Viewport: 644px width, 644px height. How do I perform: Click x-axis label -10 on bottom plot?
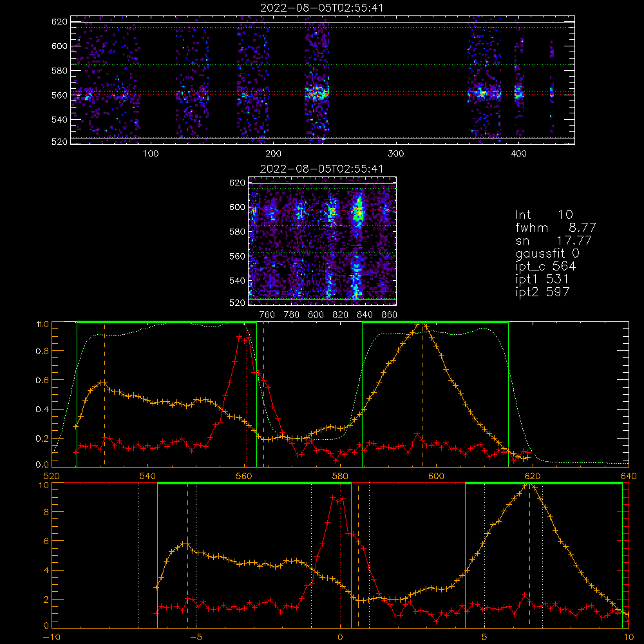52,637
